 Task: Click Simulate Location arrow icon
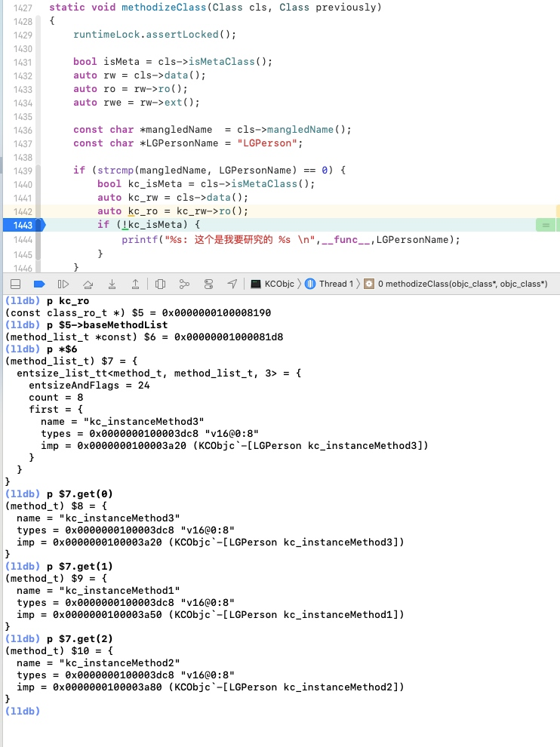[232, 284]
